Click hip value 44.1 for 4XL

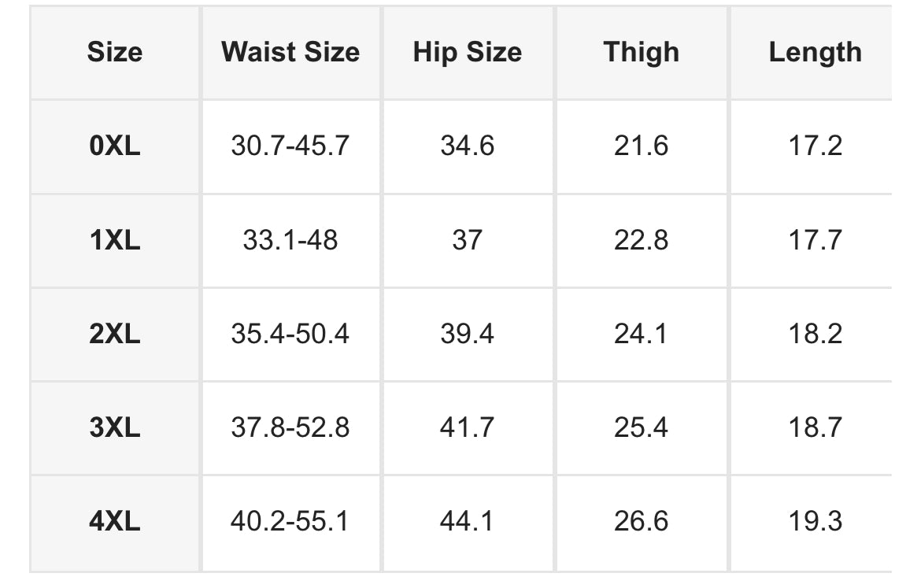[467, 521]
